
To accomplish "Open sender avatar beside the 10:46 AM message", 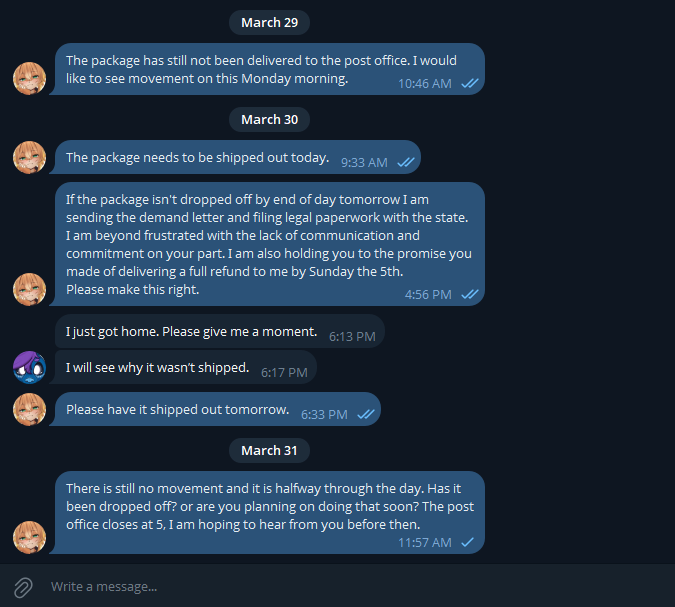I will coord(29,78).
